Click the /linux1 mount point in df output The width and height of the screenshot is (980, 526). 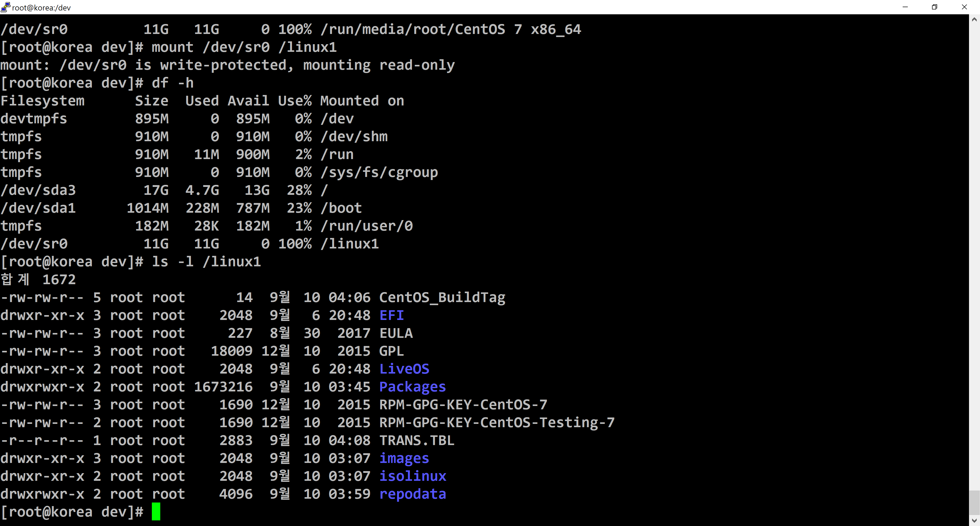click(350, 244)
